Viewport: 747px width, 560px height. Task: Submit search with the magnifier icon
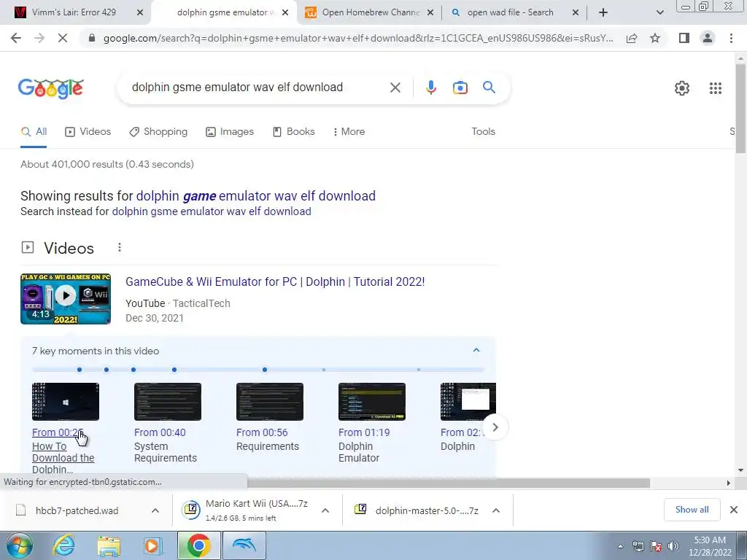489,87
